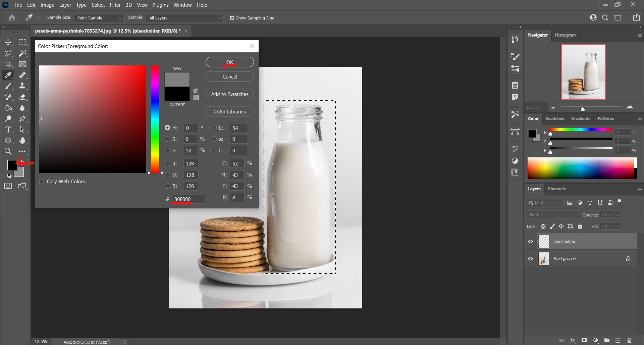Toggle Show Sampling Ring checkbox
Image resolution: width=644 pixels, height=345 pixels.
[232, 18]
